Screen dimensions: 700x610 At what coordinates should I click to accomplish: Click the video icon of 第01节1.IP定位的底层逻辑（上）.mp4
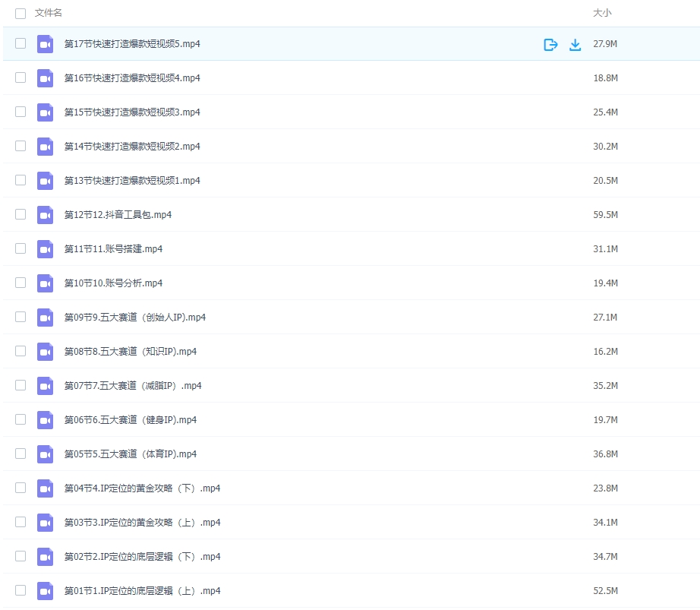coord(45,590)
